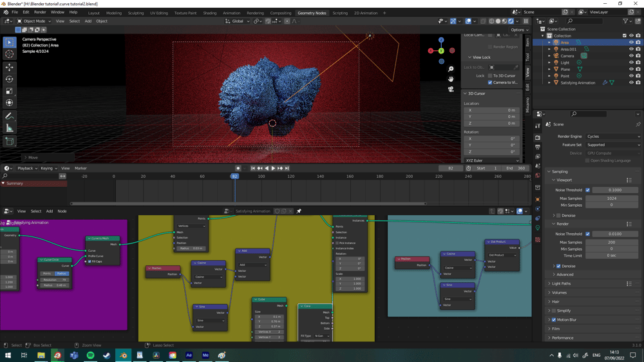644x362 pixels.
Task: Click the timeline auto-keying record button
Action: pos(238,168)
